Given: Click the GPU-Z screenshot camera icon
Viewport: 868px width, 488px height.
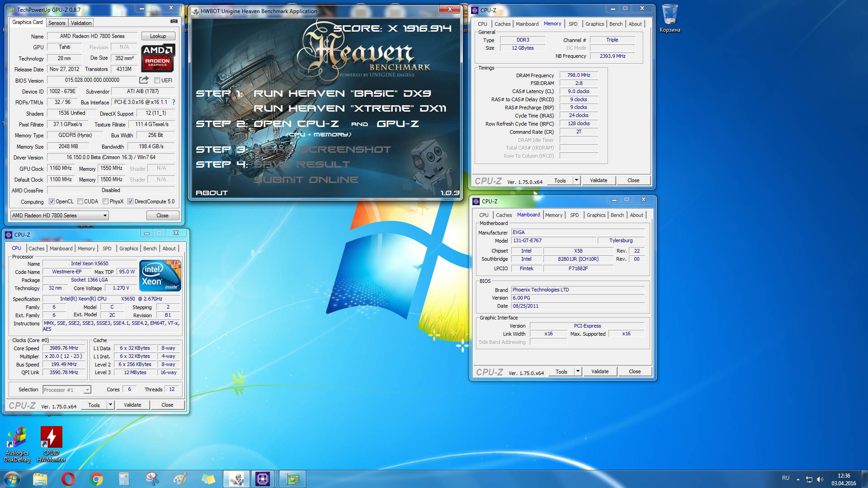Looking at the screenshot, I should (x=174, y=21).
